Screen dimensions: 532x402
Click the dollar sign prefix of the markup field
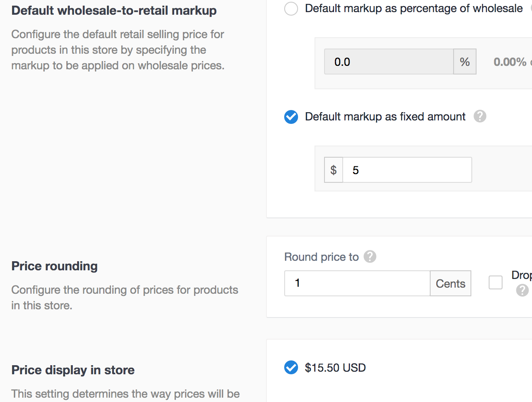(334, 170)
